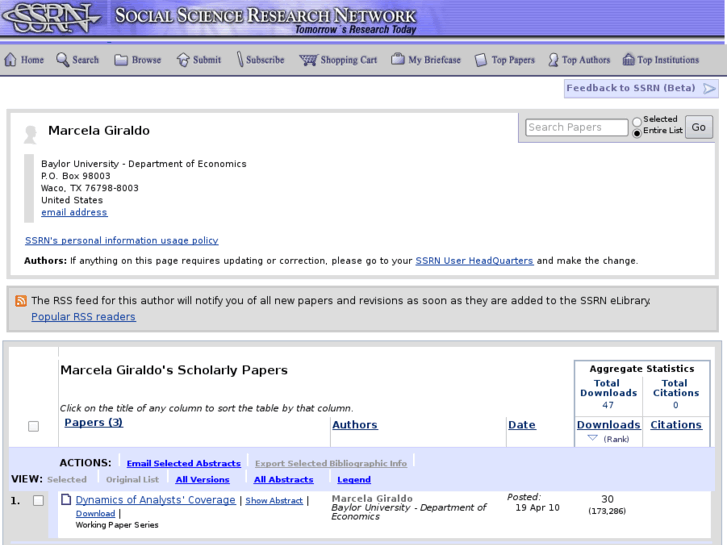The image size is (727, 545).
Task: Click the Home house icon
Action: click(x=10, y=59)
